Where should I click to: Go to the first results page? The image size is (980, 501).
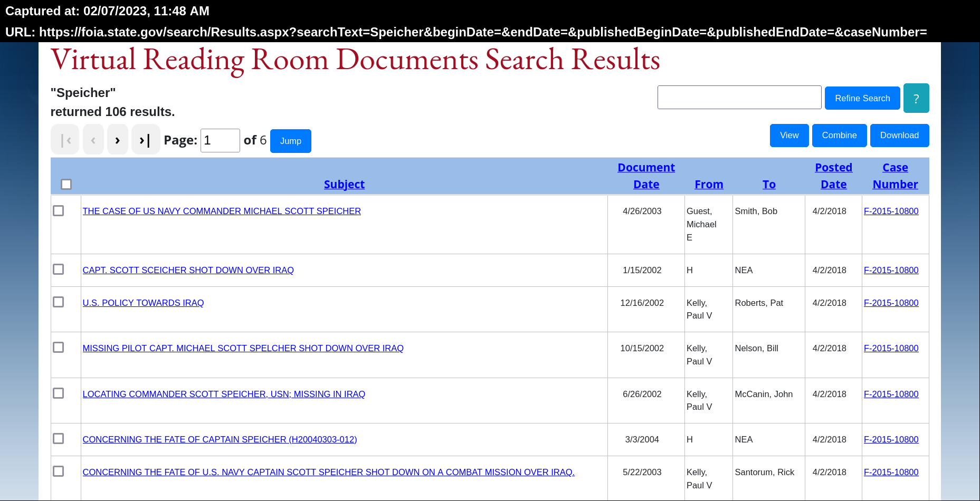[x=65, y=140]
